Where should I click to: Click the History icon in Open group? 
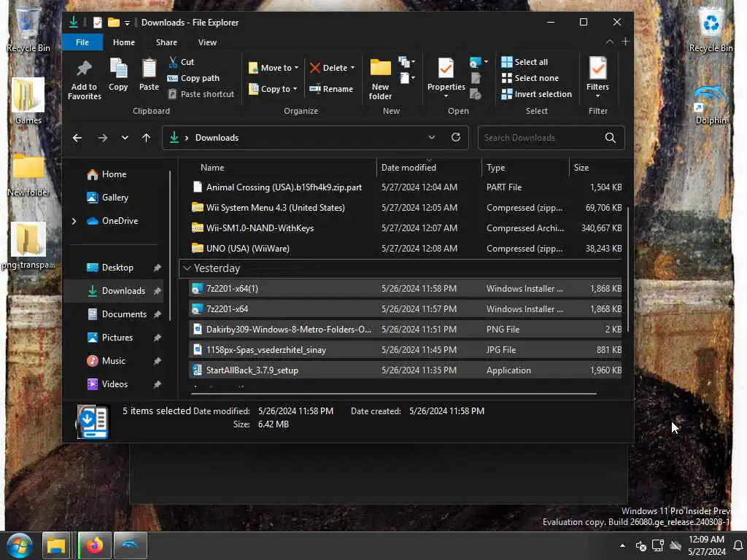pos(476,94)
